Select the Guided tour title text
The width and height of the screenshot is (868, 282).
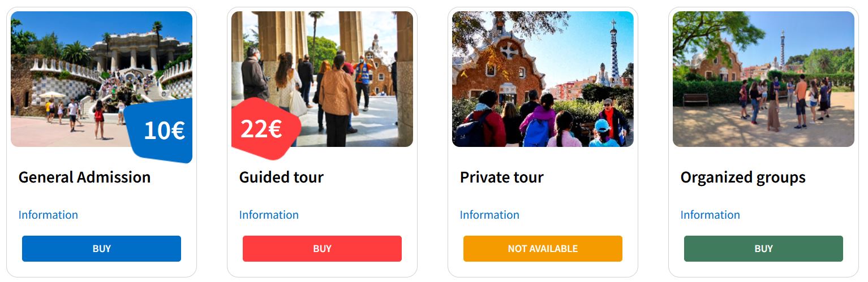point(281,177)
